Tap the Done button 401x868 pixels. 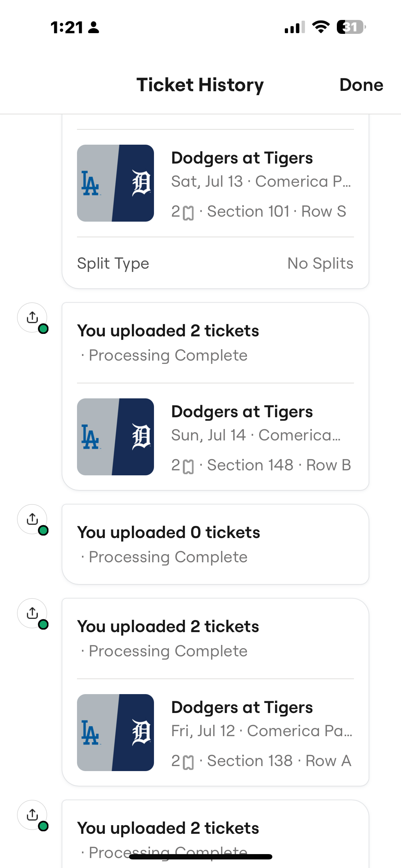tap(361, 85)
